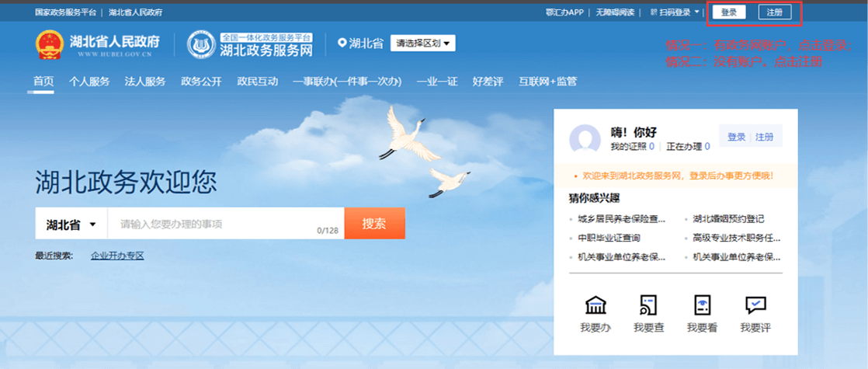Open the 国家政务服务平台 link
Screen dimensions: 868x369
65,12
